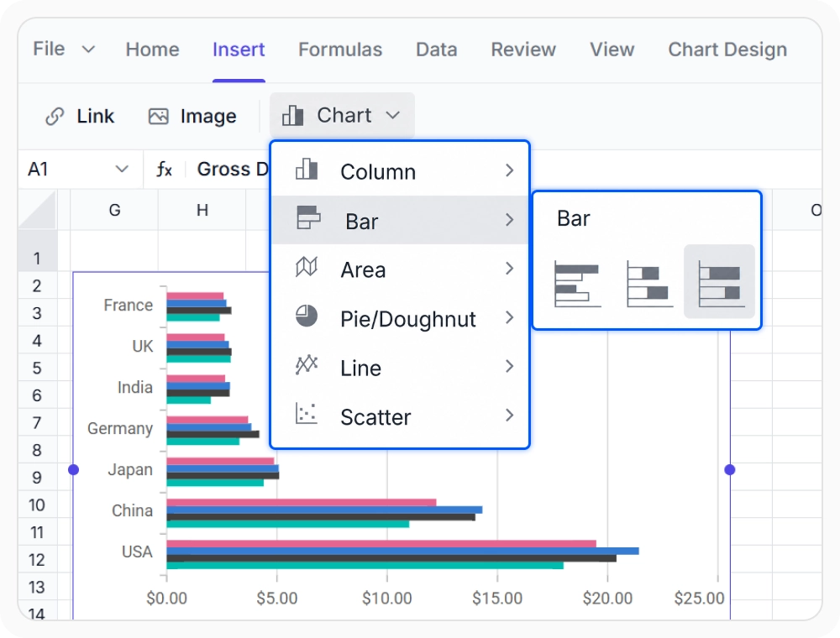The image size is (840, 638).
Task: Expand the File dropdown chevron
Action: [88, 50]
